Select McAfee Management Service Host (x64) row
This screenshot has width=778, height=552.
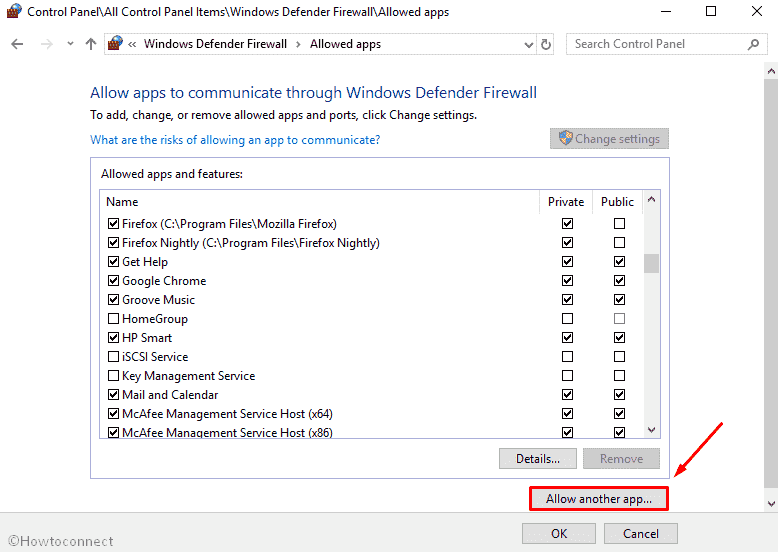coord(227,414)
